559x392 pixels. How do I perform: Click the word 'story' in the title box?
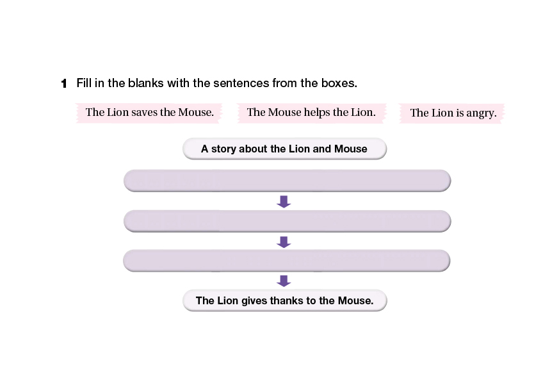[224, 149]
